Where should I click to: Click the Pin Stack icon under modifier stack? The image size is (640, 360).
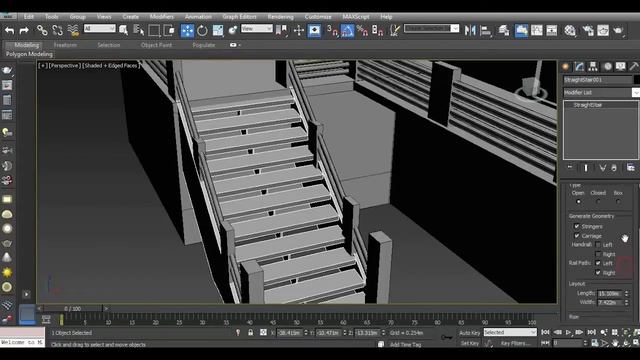click(x=570, y=168)
